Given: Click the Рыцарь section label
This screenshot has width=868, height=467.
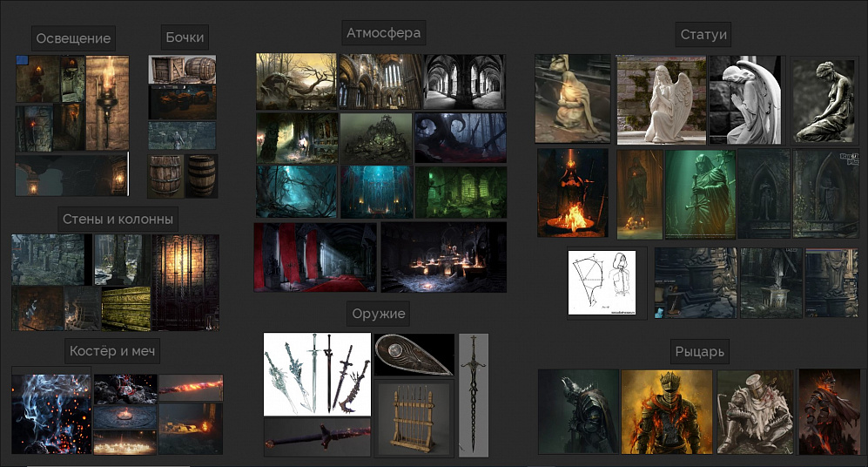Looking at the screenshot, I should [699, 352].
